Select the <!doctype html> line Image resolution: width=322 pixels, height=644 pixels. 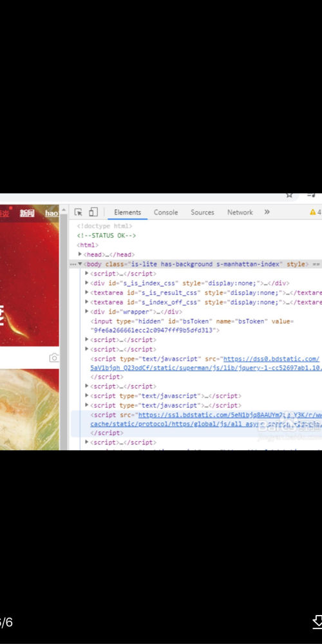pos(105,226)
